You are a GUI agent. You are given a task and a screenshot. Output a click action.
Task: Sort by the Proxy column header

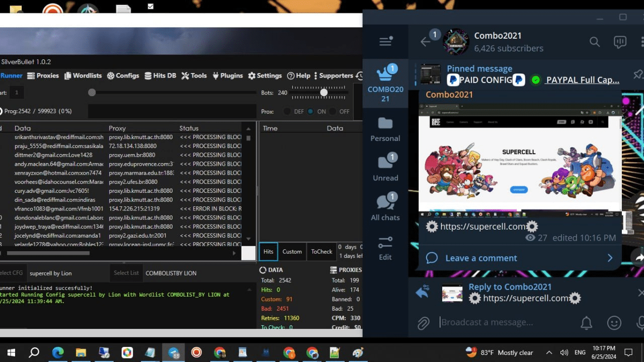(117, 128)
